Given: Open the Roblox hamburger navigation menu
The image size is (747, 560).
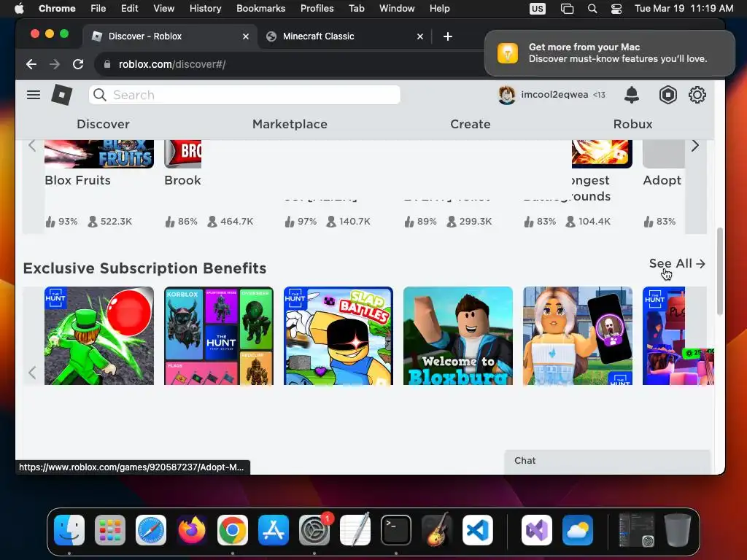Looking at the screenshot, I should 34,95.
